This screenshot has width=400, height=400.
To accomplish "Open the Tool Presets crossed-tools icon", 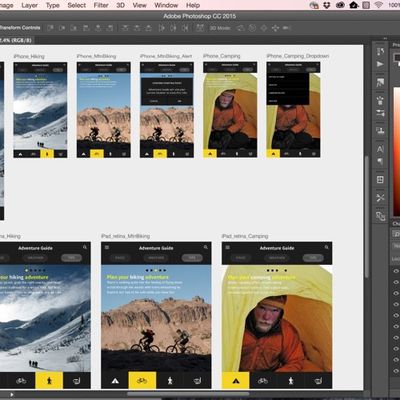I will (380, 198).
